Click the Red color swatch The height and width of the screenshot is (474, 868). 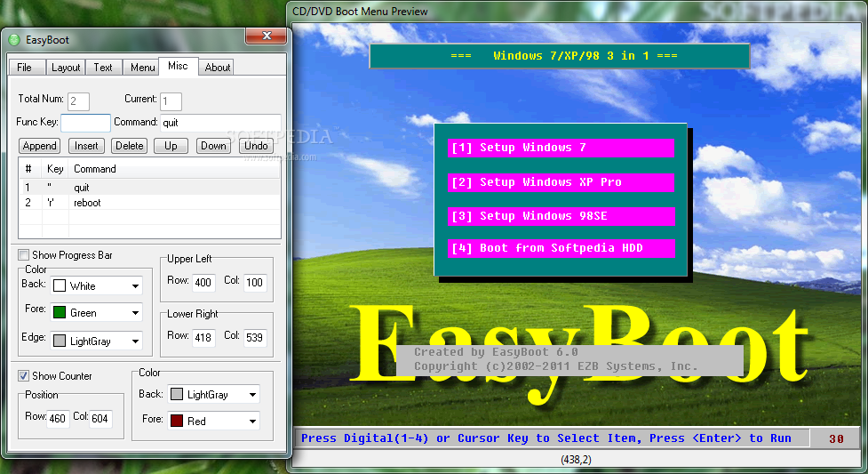click(x=177, y=421)
